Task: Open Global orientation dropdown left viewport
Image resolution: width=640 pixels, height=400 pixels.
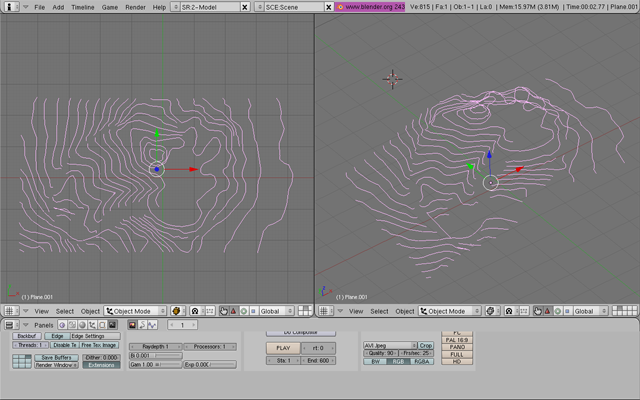Action: [276, 311]
